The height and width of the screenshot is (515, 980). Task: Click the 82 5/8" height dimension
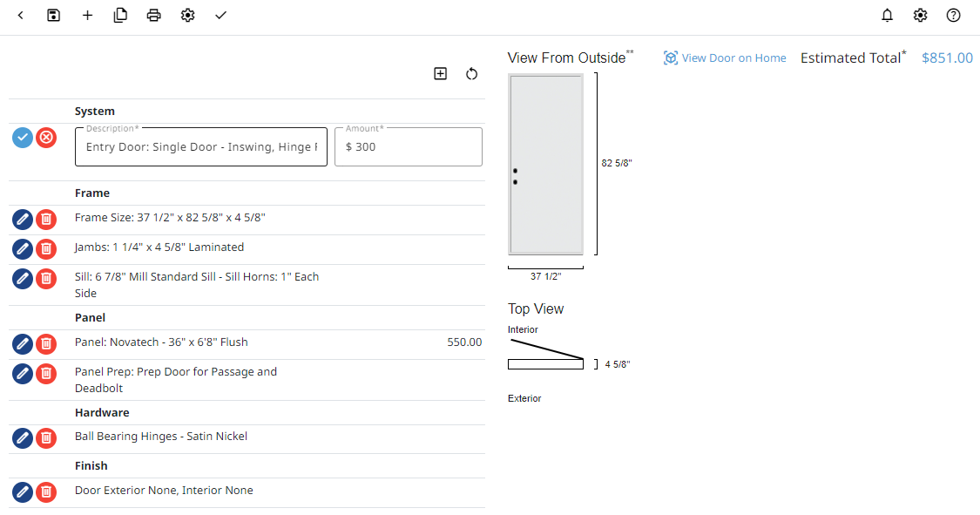[617, 163]
